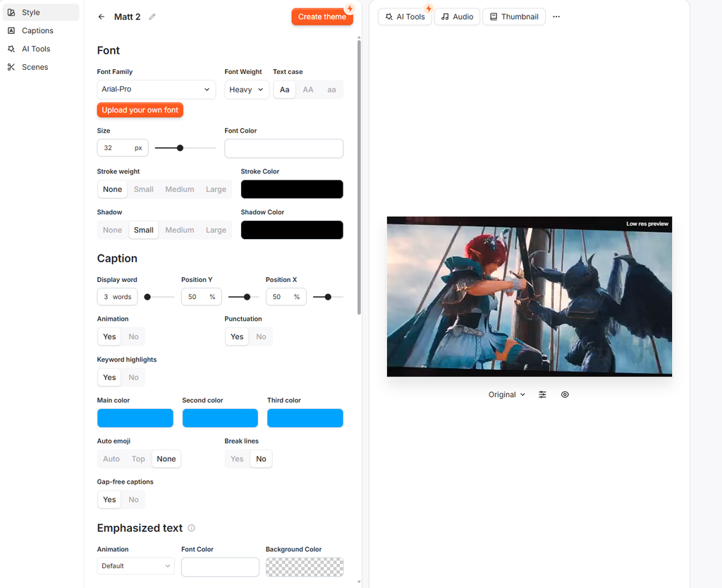
Task: Expand the Font Family Arial-Pro dropdown
Action: [156, 90]
